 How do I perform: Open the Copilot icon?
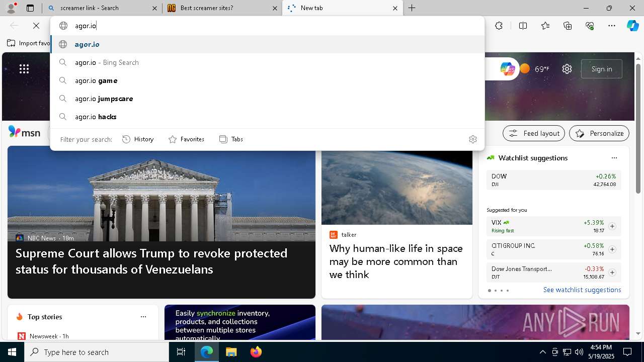pos(632,26)
